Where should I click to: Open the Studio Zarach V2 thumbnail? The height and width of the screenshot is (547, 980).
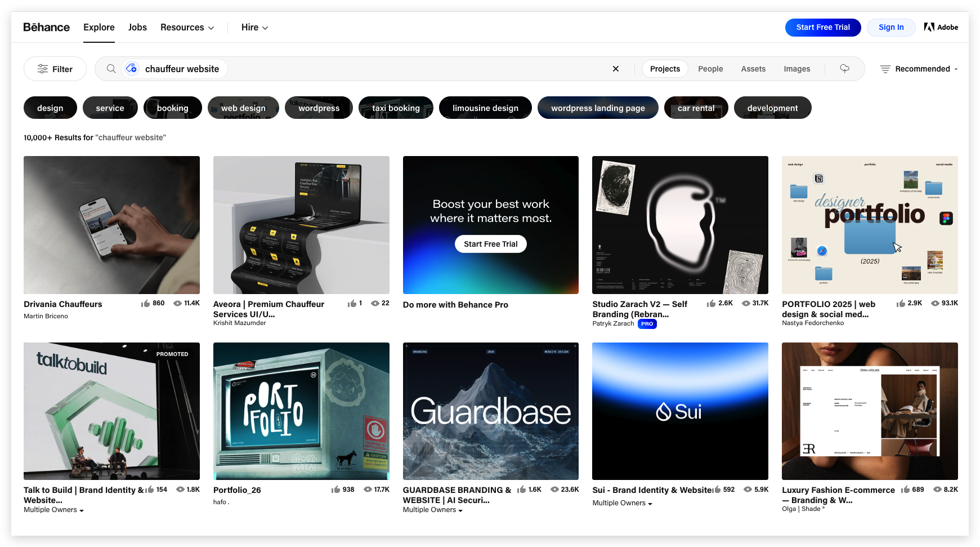[680, 225]
